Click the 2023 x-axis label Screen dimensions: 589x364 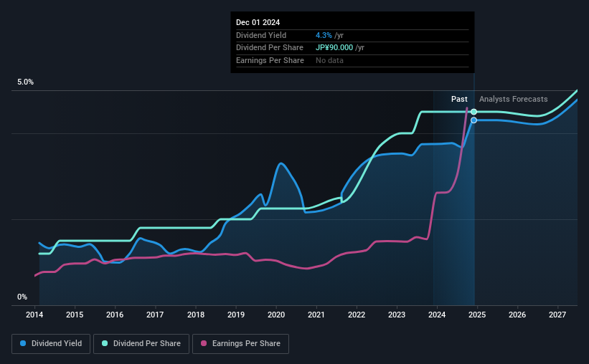pyautogui.click(x=397, y=315)
